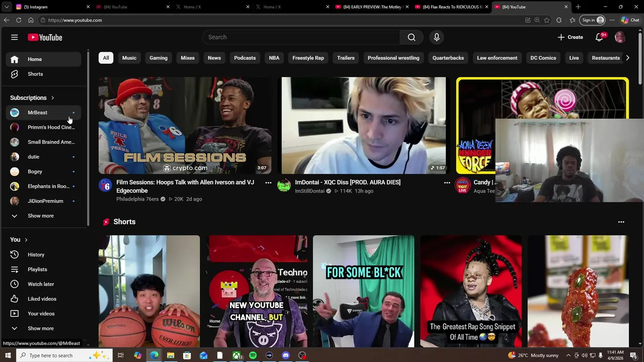Select the Freestyle Rap filter chip
This screenshot has width=644, height=362.
coord(308,58)
